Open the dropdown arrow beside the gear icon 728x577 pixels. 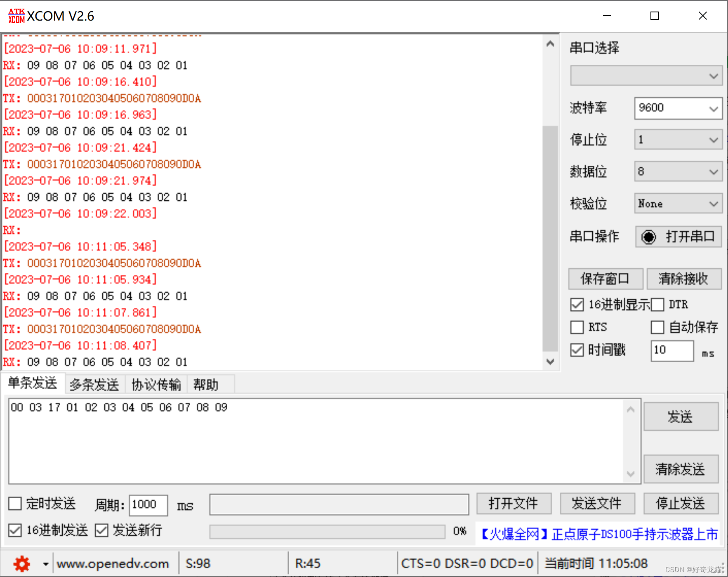45,564
